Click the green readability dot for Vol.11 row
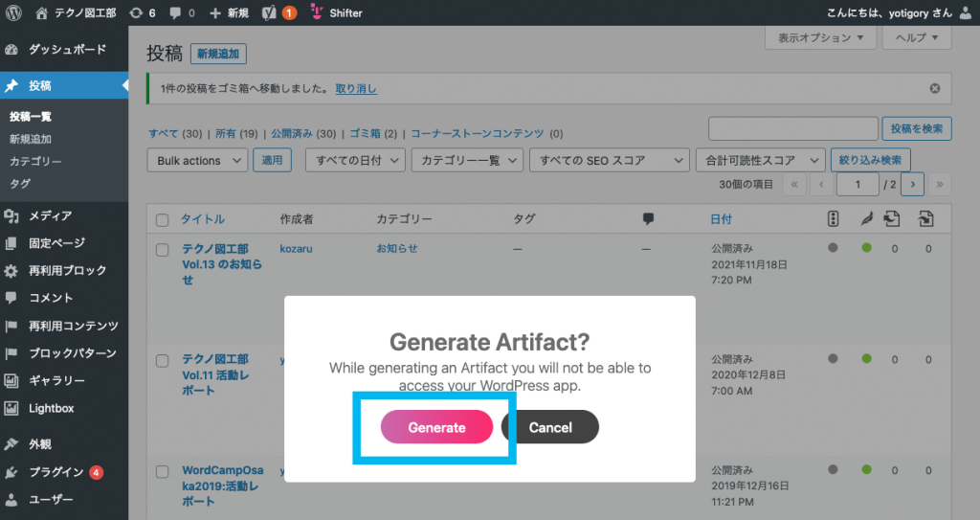The image size is (980, 520). (x=866, y=358)
